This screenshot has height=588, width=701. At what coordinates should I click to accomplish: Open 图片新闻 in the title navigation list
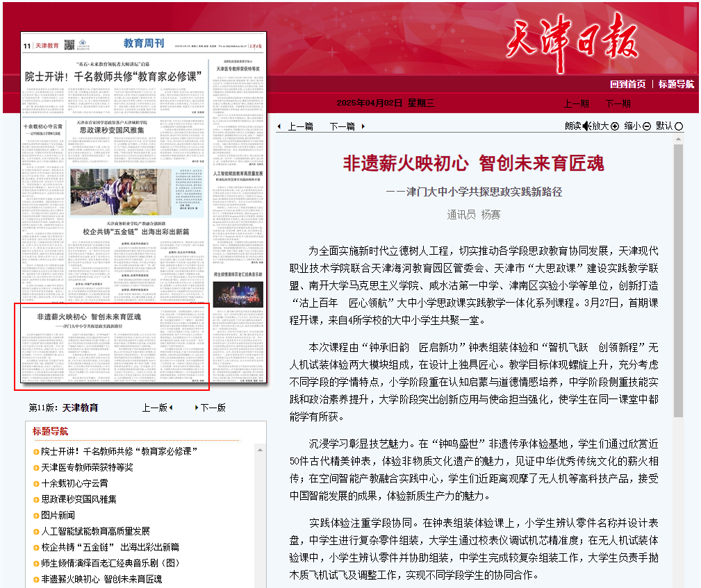coord(58,515)
